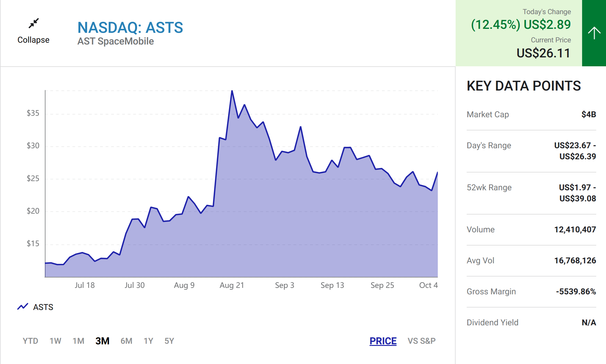
Task: Click the current price US$26.11
Action: pyautogui.click(x=543, y=53)
